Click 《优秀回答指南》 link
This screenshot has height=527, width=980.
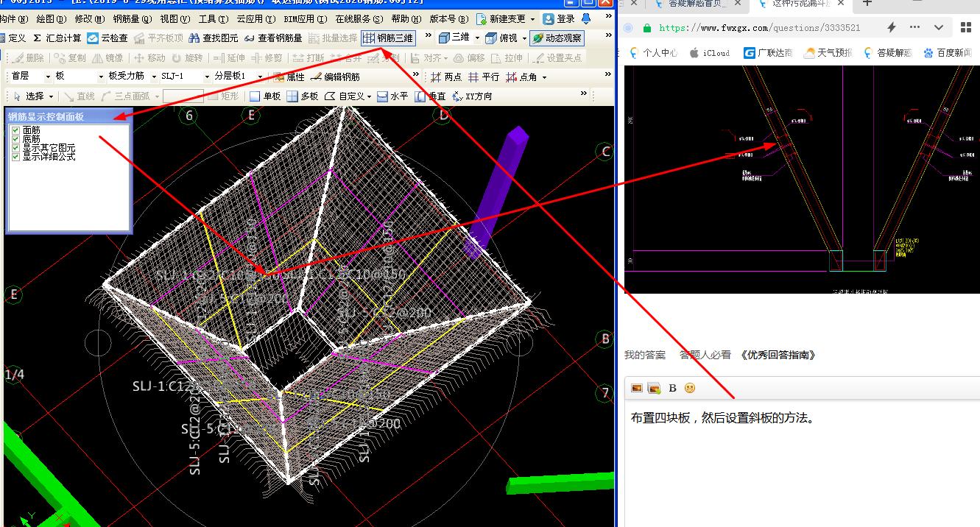click(778, 355)
